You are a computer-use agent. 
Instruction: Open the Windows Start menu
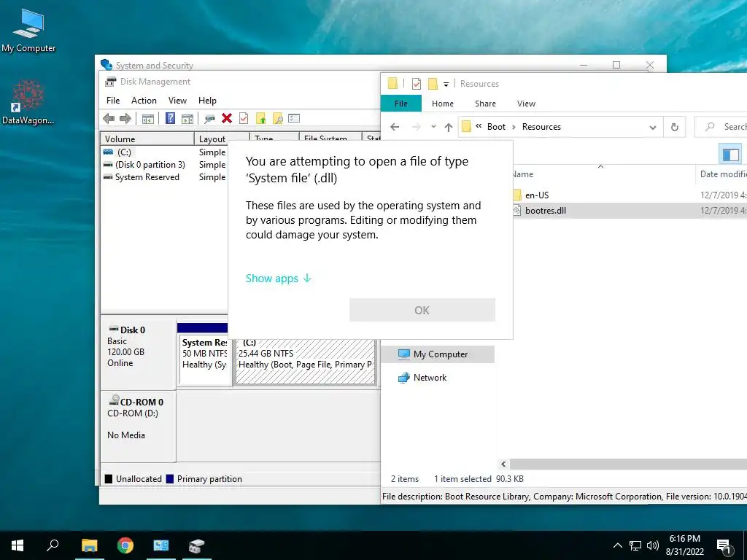point(18,545)
